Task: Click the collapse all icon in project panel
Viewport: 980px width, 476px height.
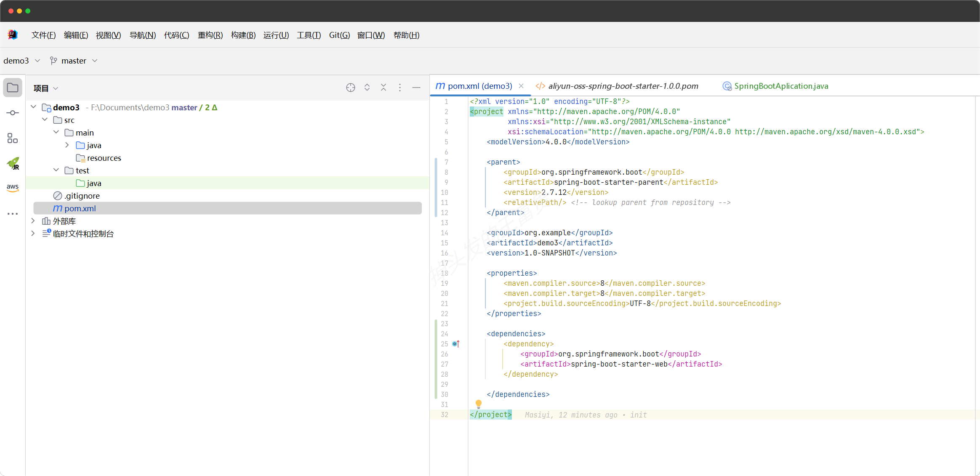Action: 383,88
